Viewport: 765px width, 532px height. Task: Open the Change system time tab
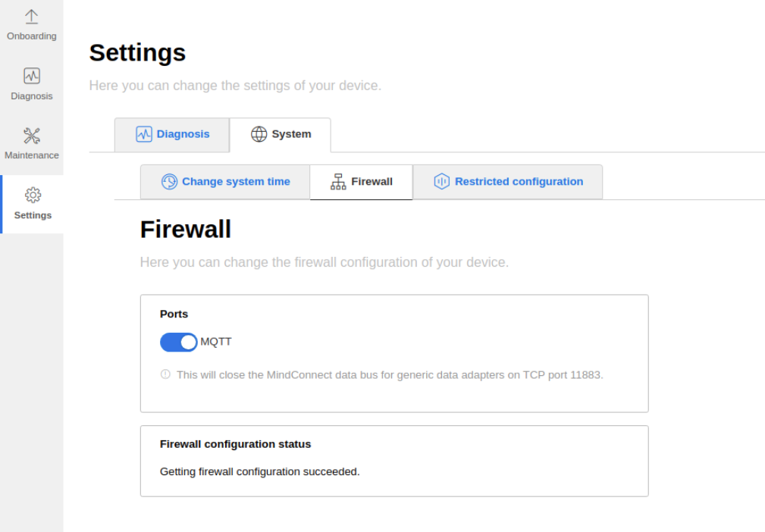point(236,182)
